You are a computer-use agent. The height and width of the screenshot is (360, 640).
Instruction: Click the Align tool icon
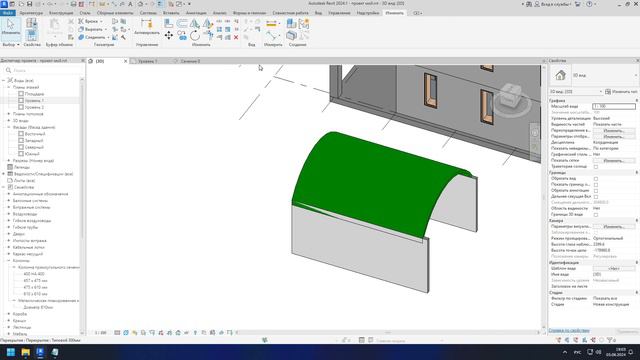coord(169,23)
